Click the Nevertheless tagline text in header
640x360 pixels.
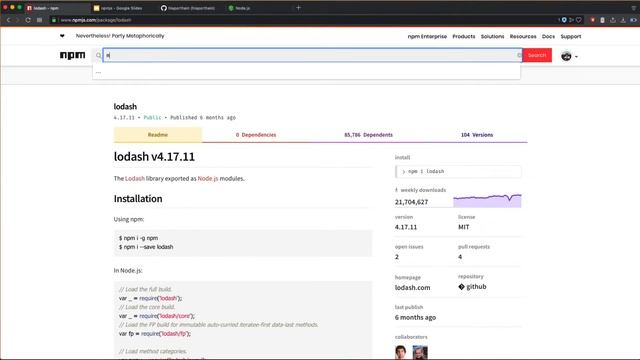(x=120, y=36)
